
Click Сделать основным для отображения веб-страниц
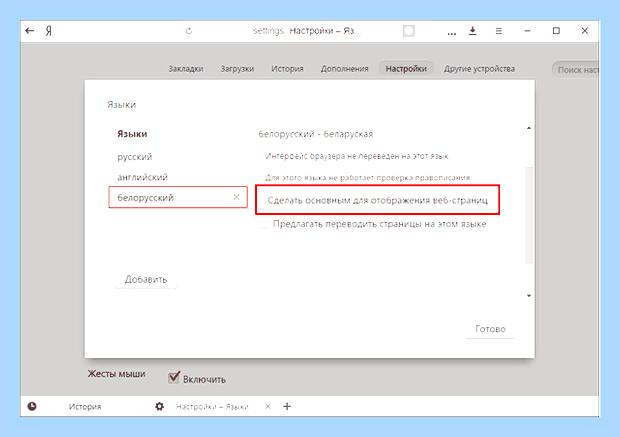pyautogui.click(x=378, y=200)
